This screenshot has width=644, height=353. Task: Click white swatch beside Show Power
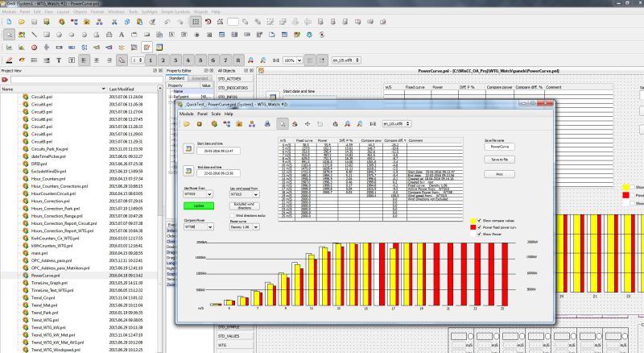(x=473, y=234)
